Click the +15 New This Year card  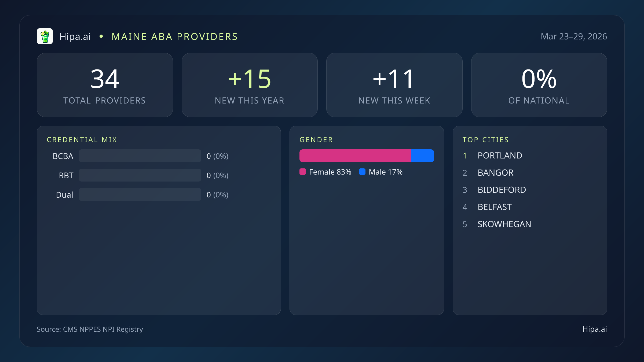[x=250, y=85]
